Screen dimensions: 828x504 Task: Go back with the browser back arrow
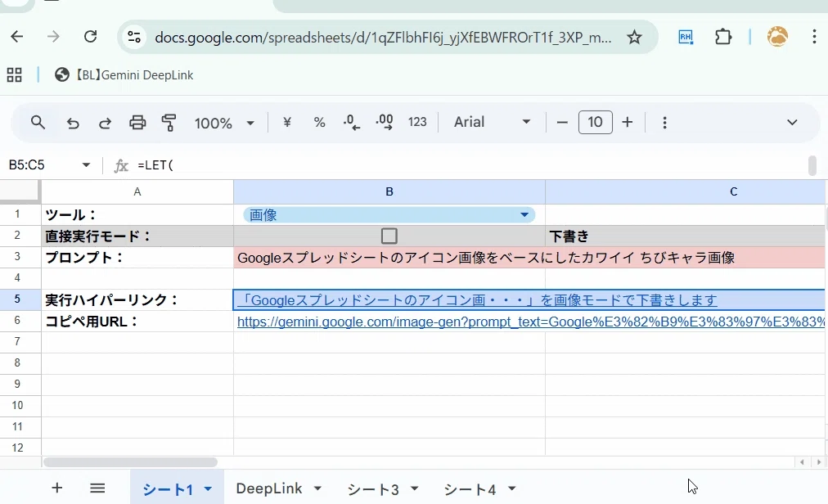(x=17, y=37)
